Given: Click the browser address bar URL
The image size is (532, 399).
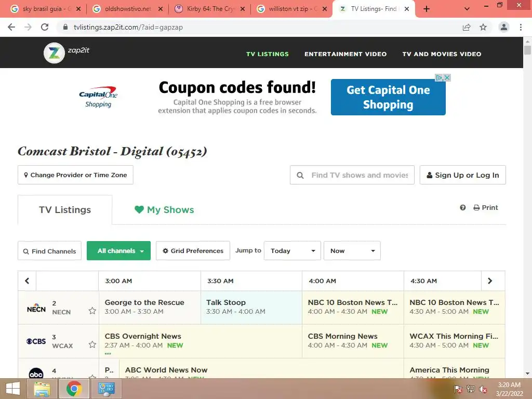Looking at the screenshot, I should [x=128, y=27].
